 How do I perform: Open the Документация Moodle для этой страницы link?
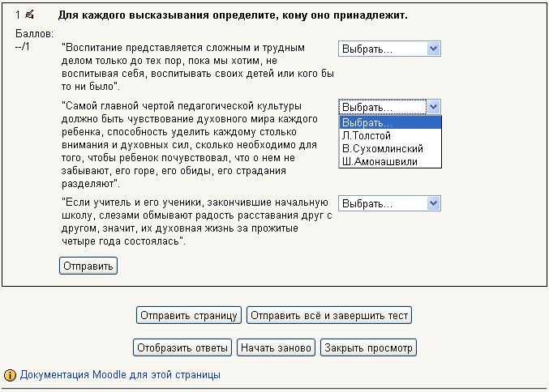(120, 375)
